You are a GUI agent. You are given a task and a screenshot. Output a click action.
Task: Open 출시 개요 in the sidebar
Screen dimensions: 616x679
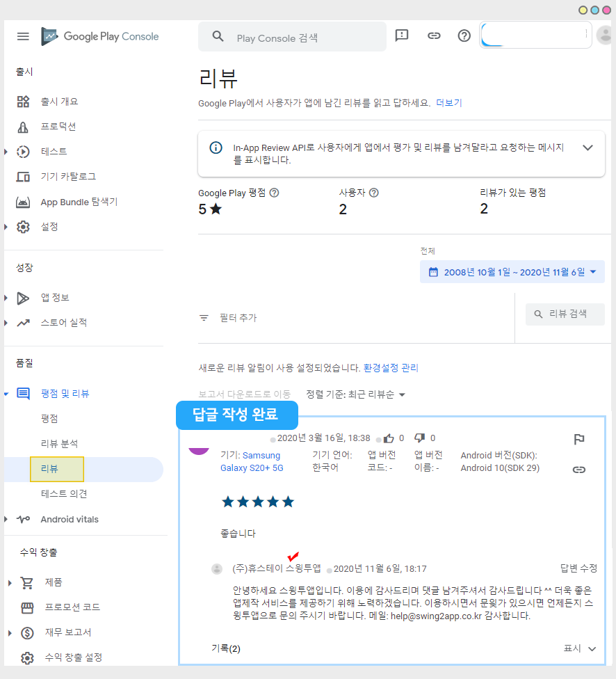59,102
